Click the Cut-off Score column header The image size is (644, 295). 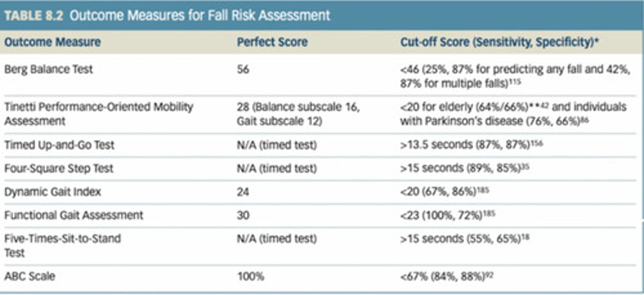(x=500, y=43)
